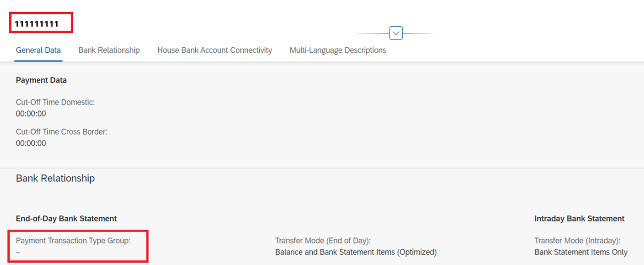644x265 pixels.
Task: Click the Bank Relationship section heading
Action: (55, 178)
